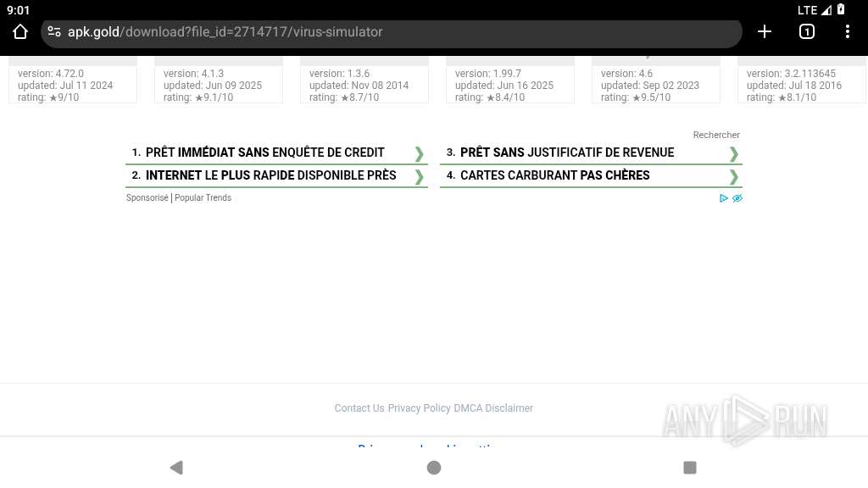Open a new tab with plus icon
Viewport: 868px width, 488px height.
[x=765, y=32]
